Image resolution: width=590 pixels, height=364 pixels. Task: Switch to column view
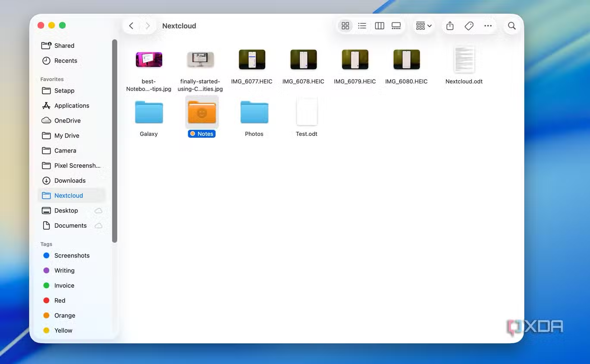point(380,26)
